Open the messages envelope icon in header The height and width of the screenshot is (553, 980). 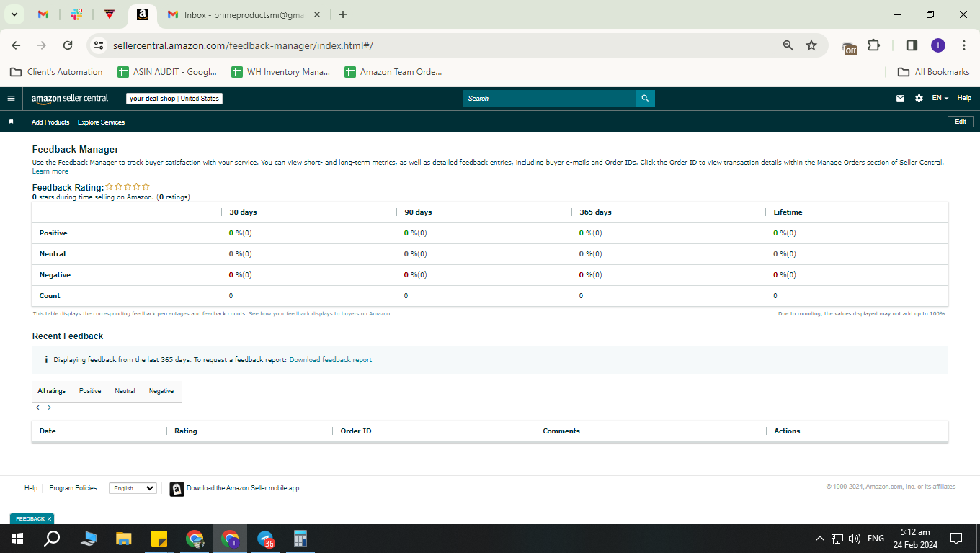(900, 99)
